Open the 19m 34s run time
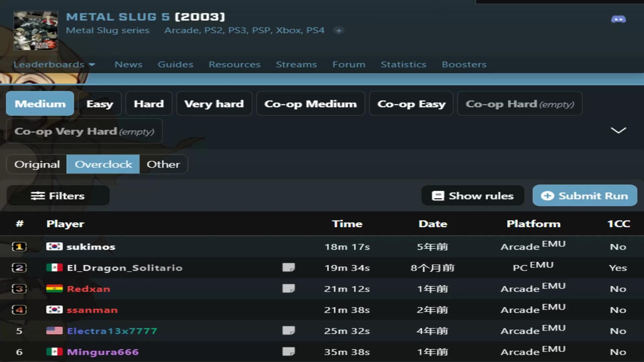Screen dimensions: 644x362 [x=347, y=268]
